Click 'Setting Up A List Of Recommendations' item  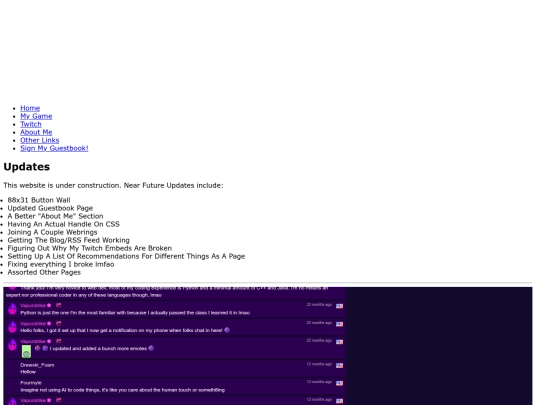pos(126,256)
